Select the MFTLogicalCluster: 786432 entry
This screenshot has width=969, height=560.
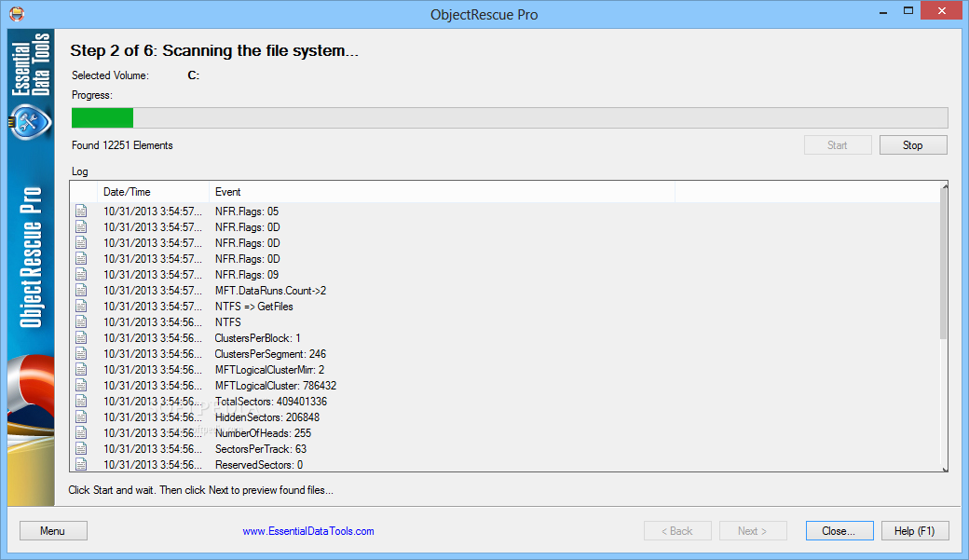point(276,386)
